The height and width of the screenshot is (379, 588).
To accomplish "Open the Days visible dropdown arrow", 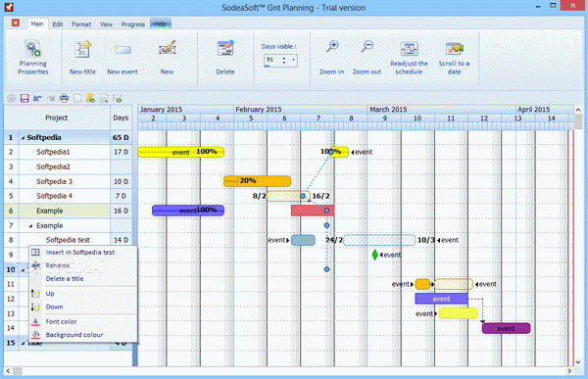I will pos(293,60).
